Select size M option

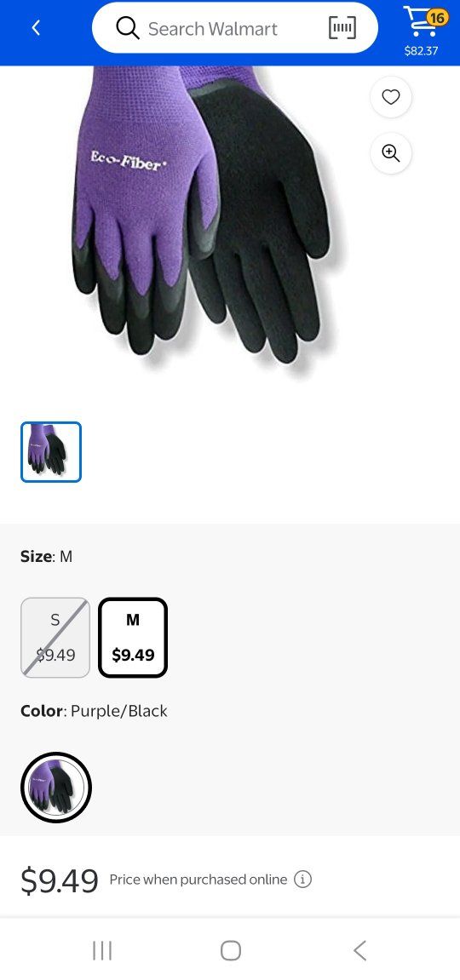[x=133, y=638]
